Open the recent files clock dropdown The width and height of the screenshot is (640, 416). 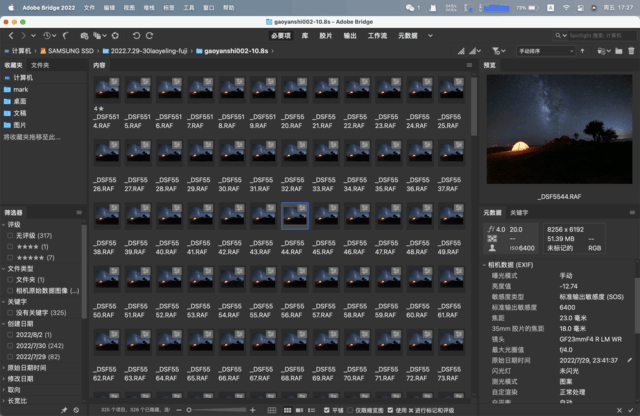(x=50, y=36)
